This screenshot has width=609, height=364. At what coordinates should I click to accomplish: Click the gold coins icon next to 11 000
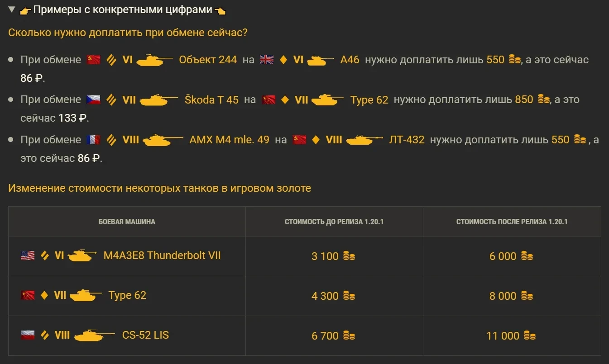click(x=529, y=336)
